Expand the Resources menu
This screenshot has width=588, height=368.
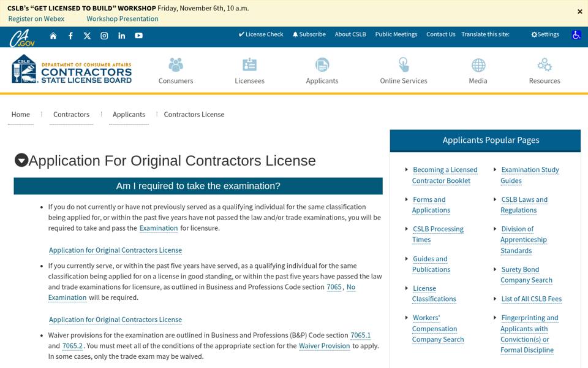545,71
